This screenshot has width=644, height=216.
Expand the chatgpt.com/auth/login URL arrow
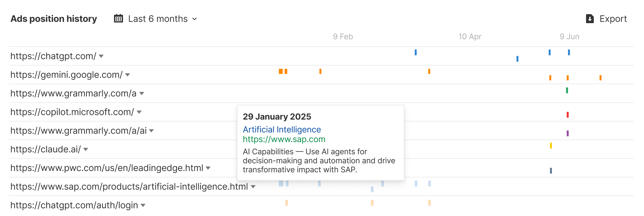(143, 205)
